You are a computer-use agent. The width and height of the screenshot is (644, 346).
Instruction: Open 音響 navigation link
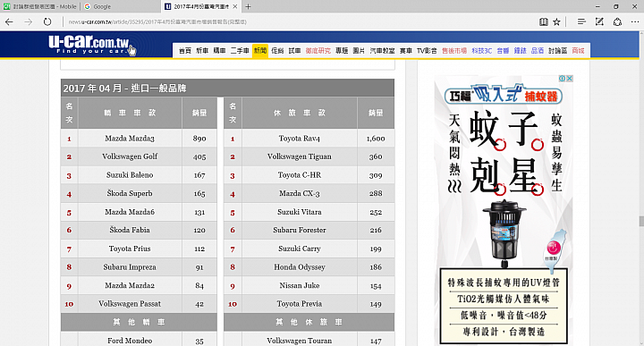(503, 51)
